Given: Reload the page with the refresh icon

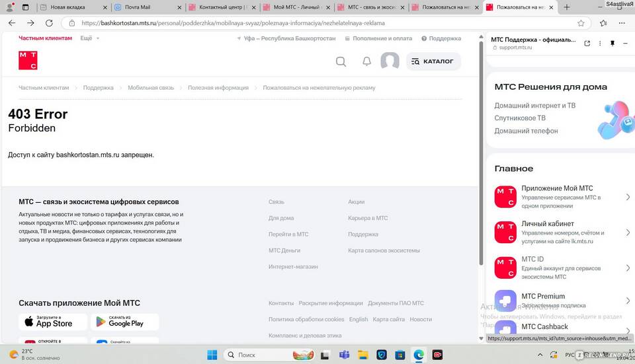Looking at the screenshot, I should coord(49,23).
